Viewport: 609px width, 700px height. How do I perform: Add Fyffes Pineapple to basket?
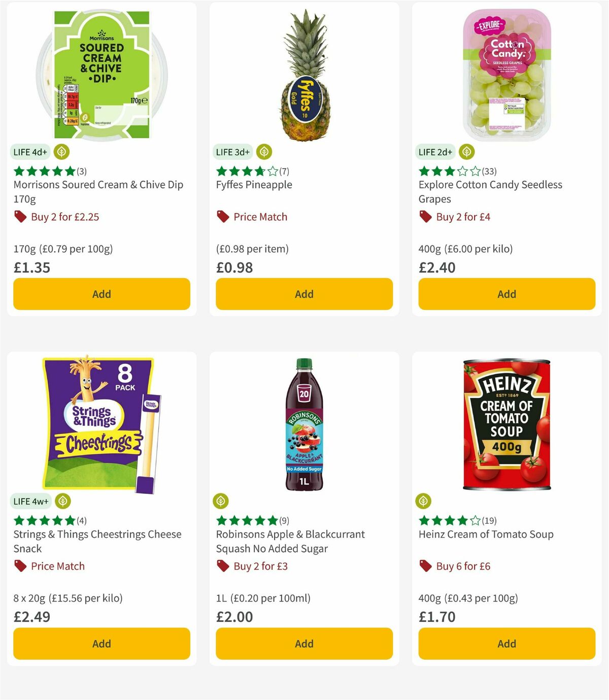point(303,294)
